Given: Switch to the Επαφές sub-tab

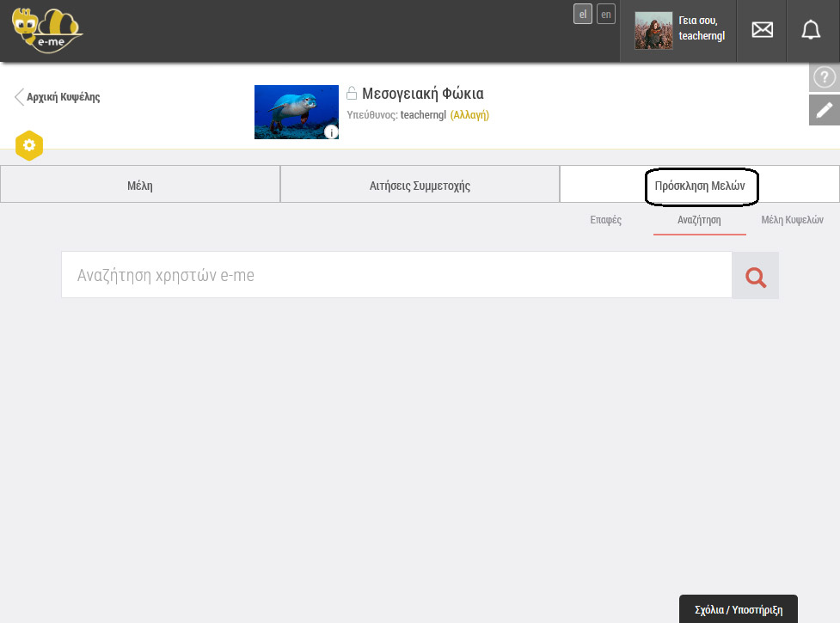Looking at the screenshot, I should [606, 220].
